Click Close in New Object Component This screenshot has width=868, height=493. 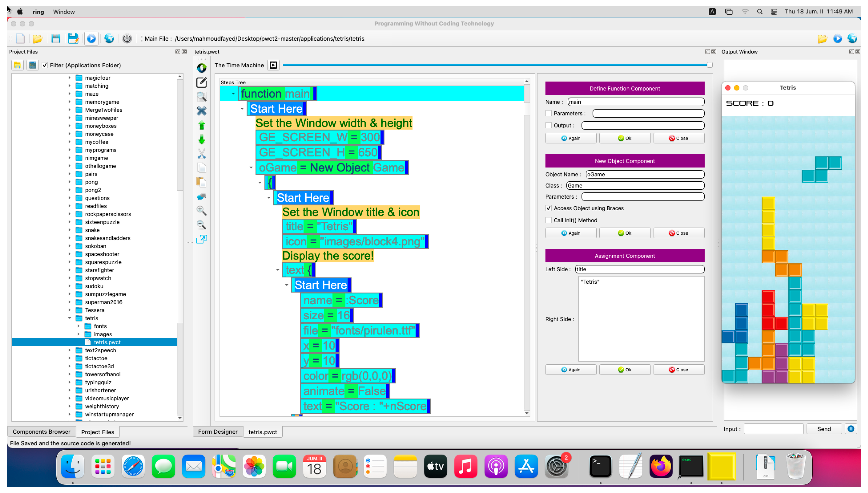(679, 233)
